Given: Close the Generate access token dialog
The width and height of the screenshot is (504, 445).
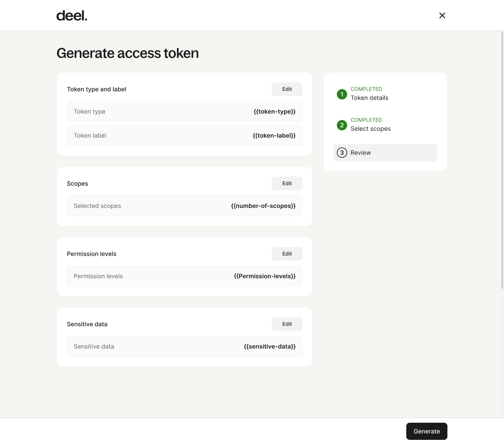Looking at the screenshot, I should coord(442,15).
